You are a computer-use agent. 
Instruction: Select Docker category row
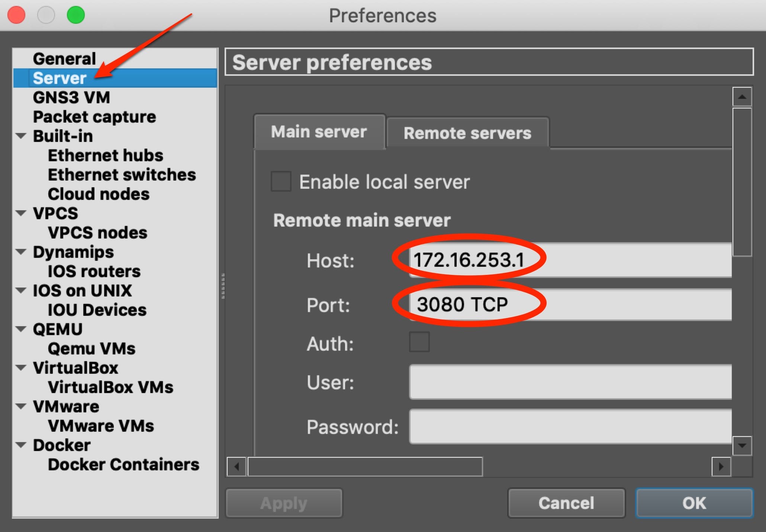pyautogui.click(x=115, y=445)
